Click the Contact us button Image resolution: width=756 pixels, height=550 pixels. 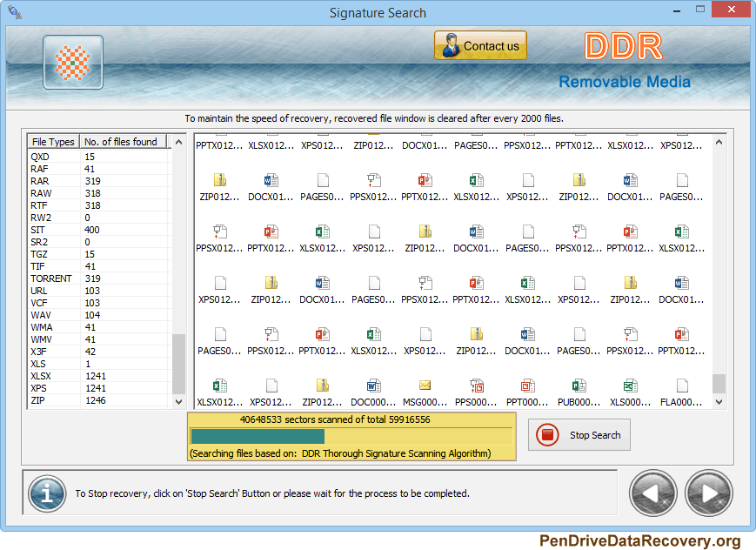480,45
